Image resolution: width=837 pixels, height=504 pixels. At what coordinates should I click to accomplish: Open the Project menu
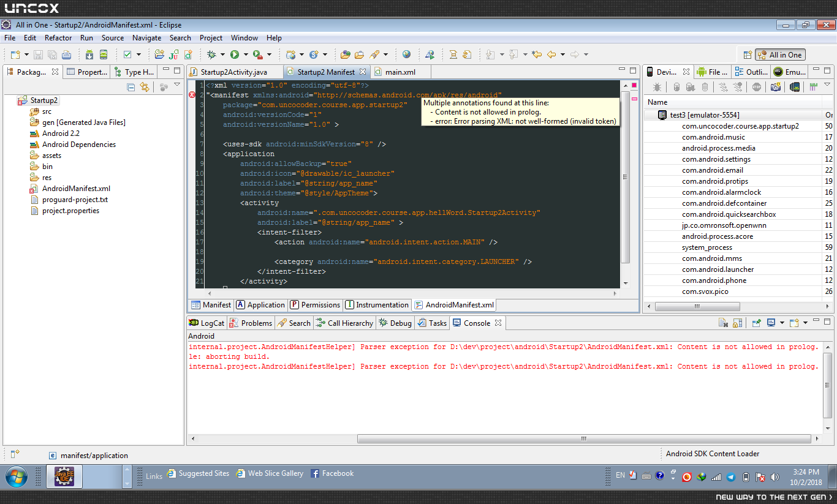click(211, 38)
